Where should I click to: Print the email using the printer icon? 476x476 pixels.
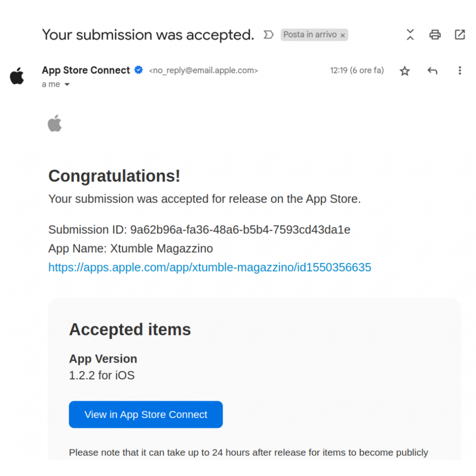click(x=435, y=35)
